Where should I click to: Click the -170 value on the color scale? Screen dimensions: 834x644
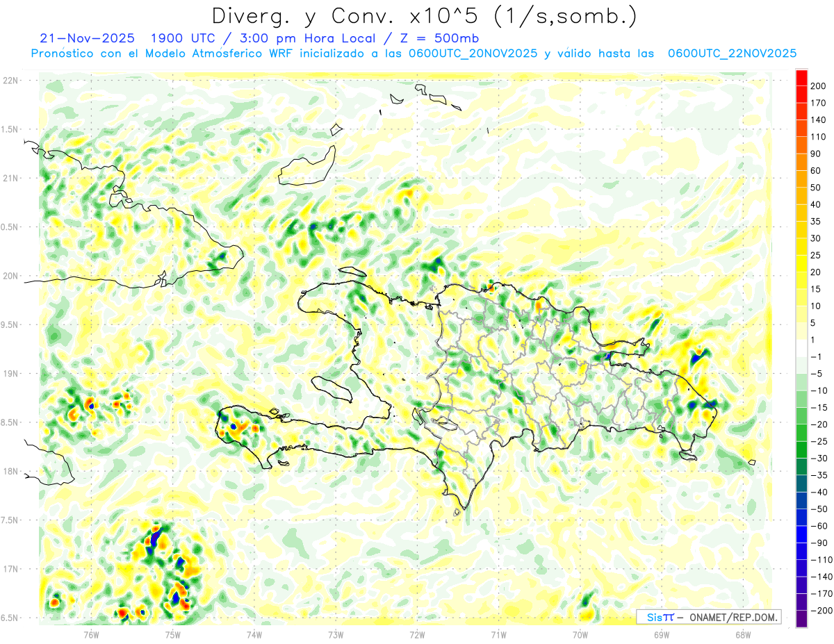(x=823, y=594)
